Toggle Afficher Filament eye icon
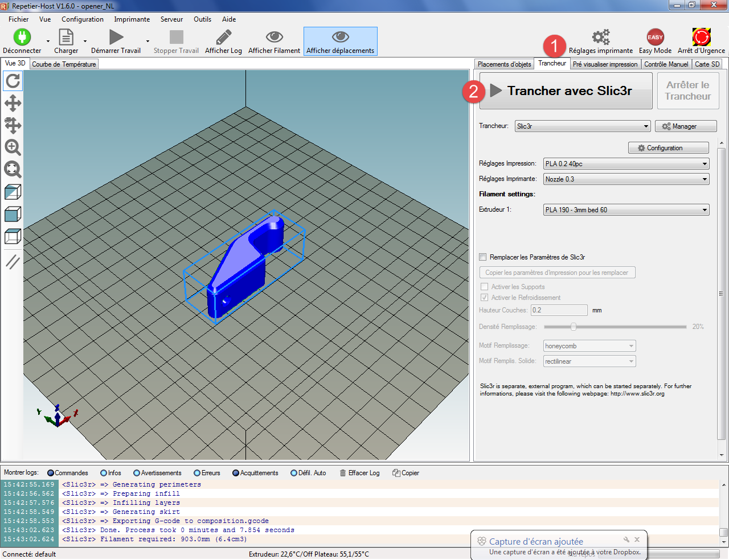 tap(275, 37)
